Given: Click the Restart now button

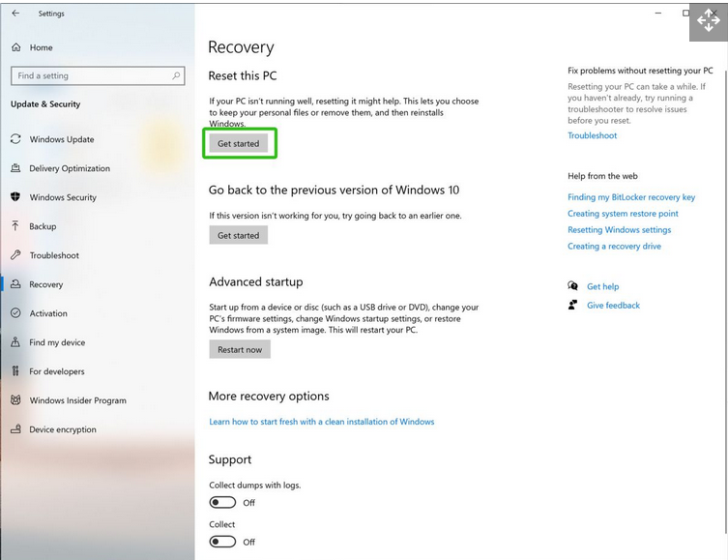Looking at the screenshot, I should (x=240, y=350).
